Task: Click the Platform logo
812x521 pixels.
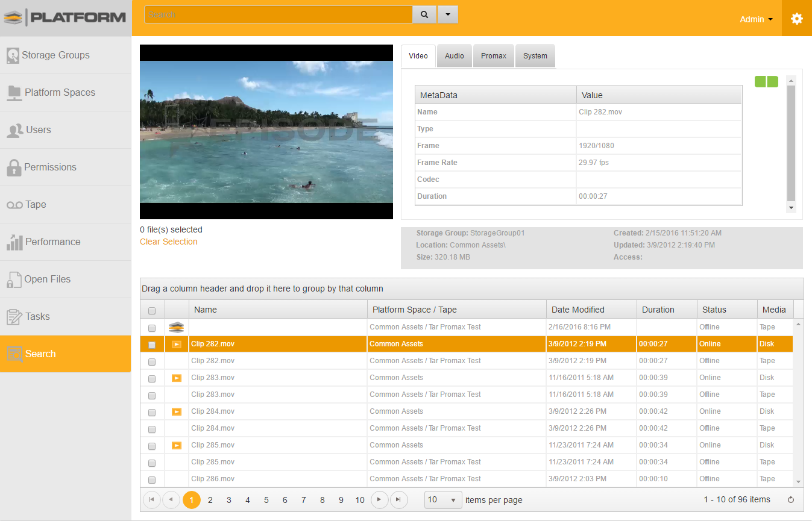Action: coord(65,17)
